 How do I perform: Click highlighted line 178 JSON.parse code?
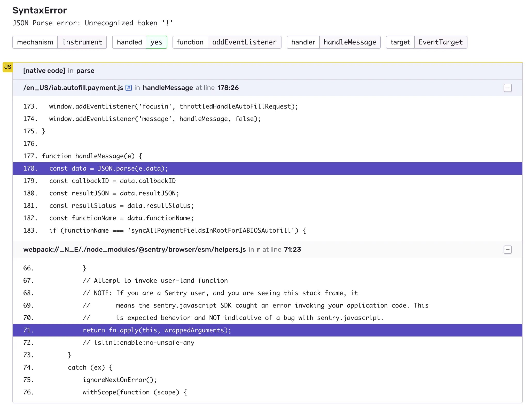tap(108, 169)
